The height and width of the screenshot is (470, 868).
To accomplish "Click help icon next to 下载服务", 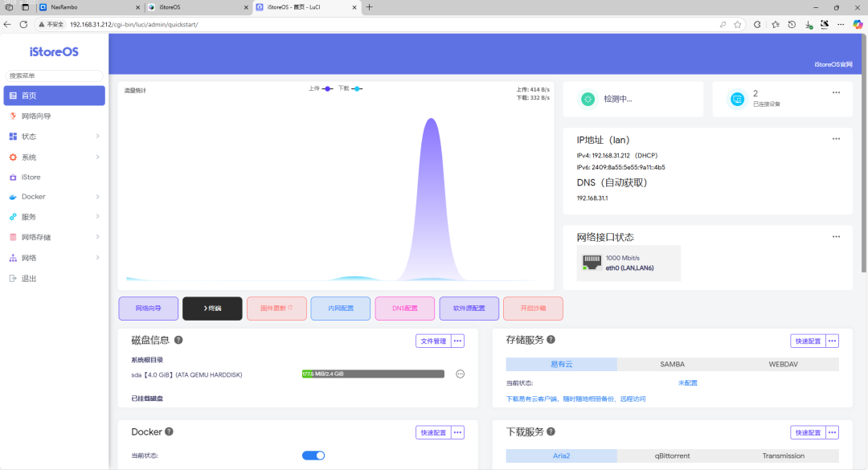I will pos(551,431).
